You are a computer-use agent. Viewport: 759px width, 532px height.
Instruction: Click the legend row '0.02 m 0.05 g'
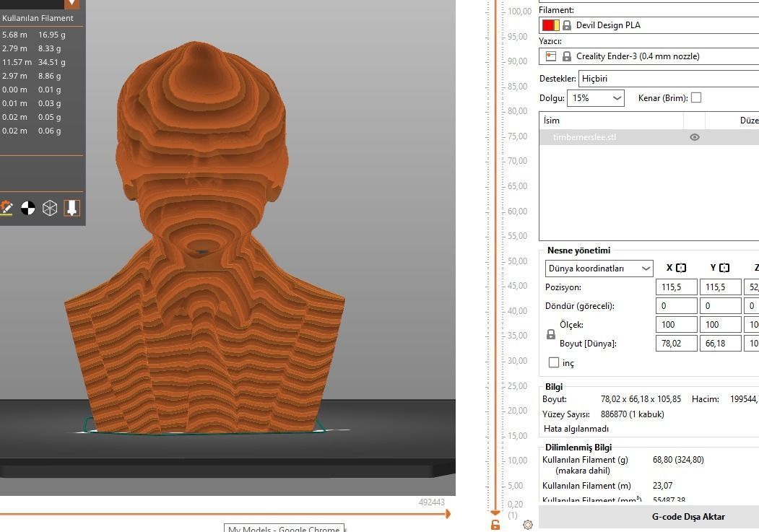pos(32,117)
